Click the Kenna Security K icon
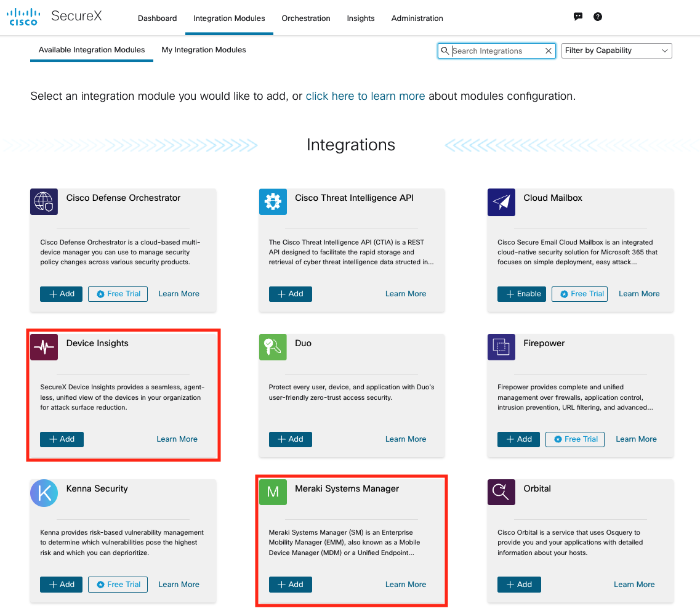Screen dimensions: 700x616 coord(44,493)
